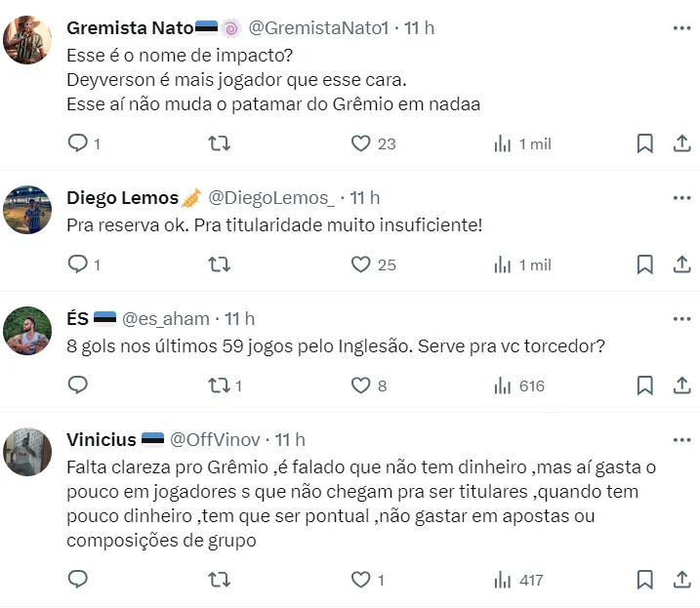Bookmark the ÉS tweet about Inglesão

coord(644,385)
